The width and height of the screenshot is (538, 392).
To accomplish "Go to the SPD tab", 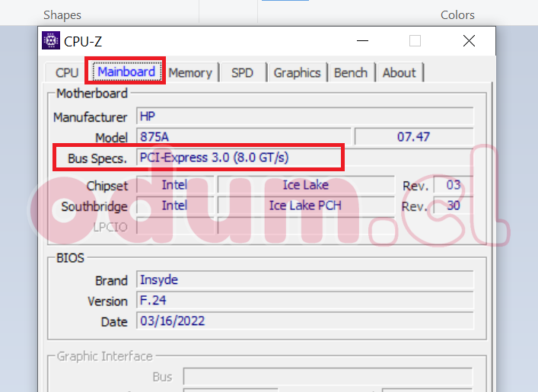I will [x=242, y=73].
